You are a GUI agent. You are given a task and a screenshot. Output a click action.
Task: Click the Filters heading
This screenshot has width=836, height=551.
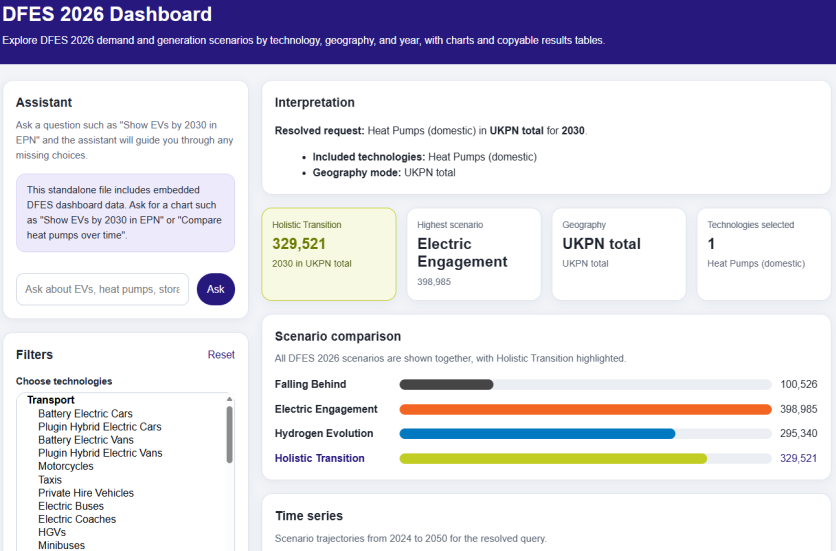[34, 355]
